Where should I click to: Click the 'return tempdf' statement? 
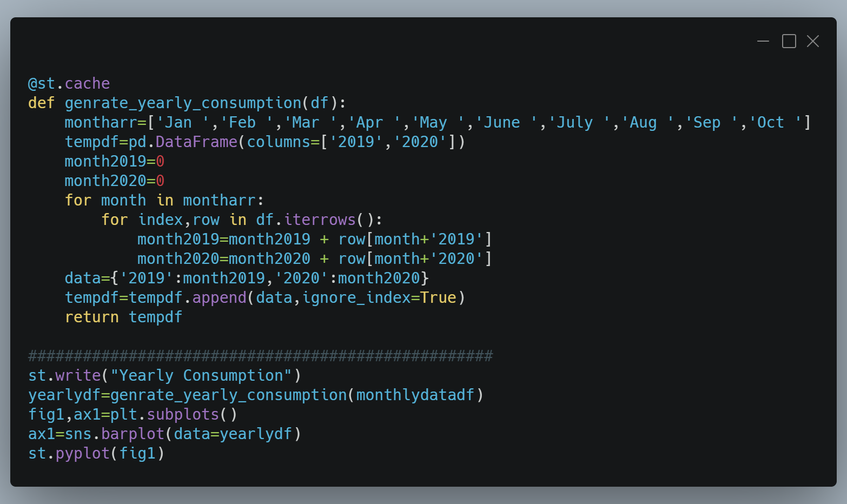click(x=123, y=317)
